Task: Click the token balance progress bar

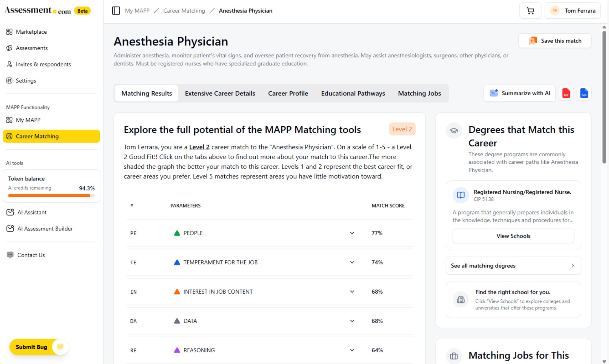Action: 51,195
